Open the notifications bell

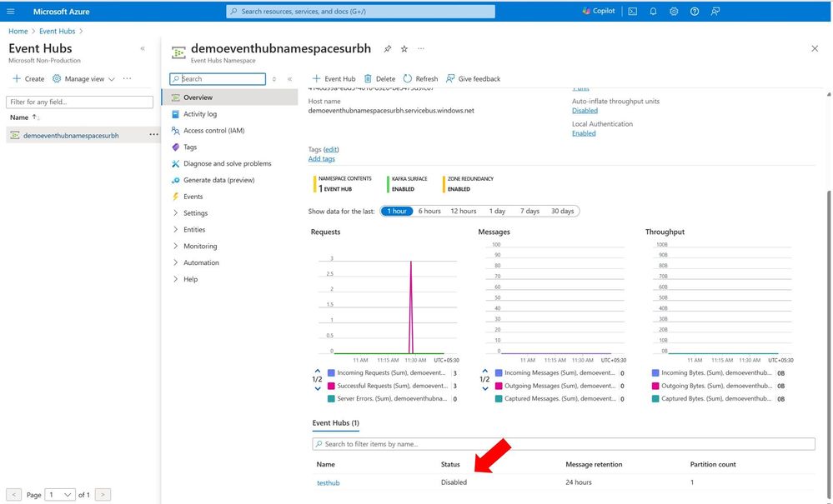click(x=653, y=11)
